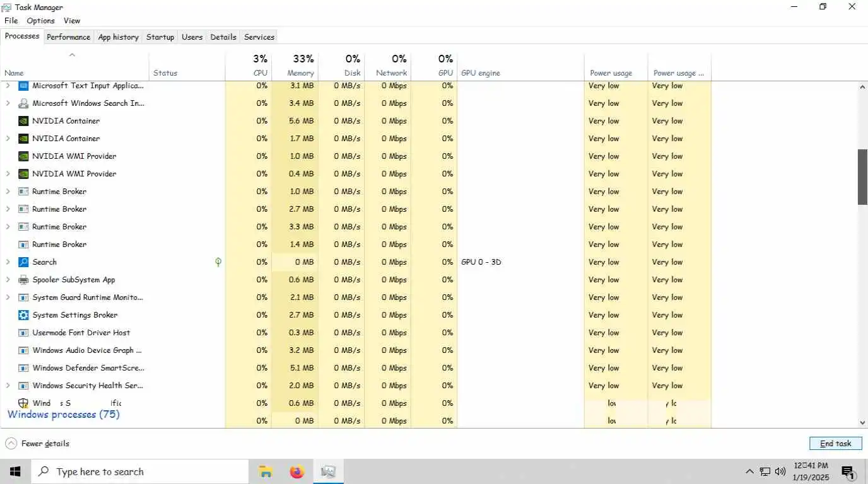Sort processes by the Disk column
This screenshot has height=484, width=868.
pyautogui.click(x=342, y=66)
